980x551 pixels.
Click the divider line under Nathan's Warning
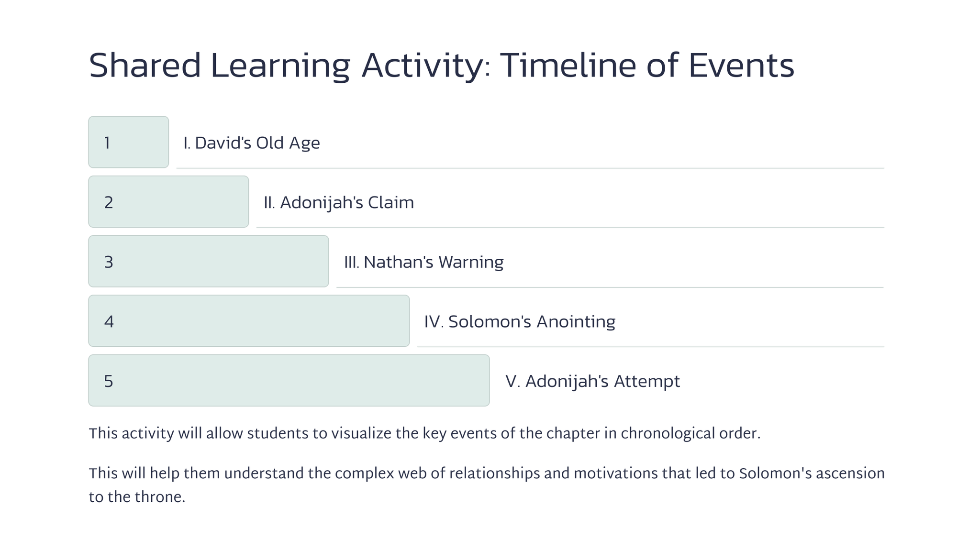point(610,287)
